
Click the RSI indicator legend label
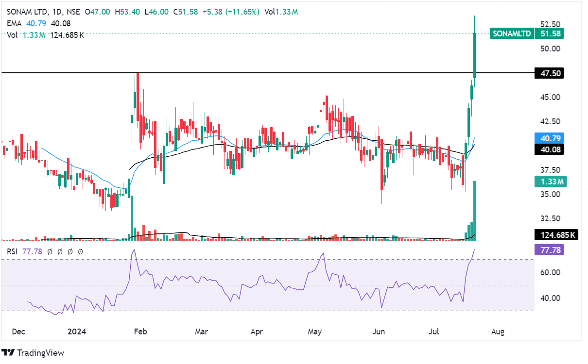coord(12,251)
